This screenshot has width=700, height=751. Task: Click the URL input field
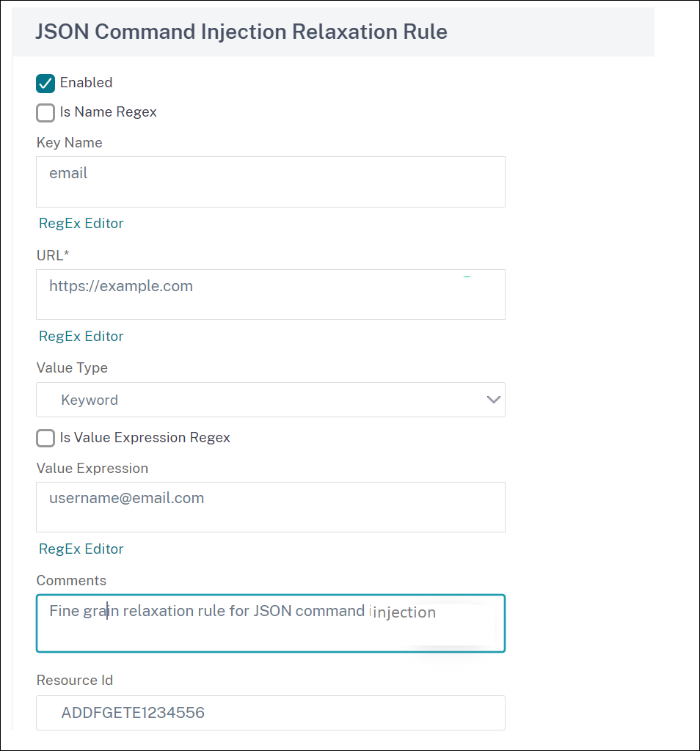click(271, 295)
